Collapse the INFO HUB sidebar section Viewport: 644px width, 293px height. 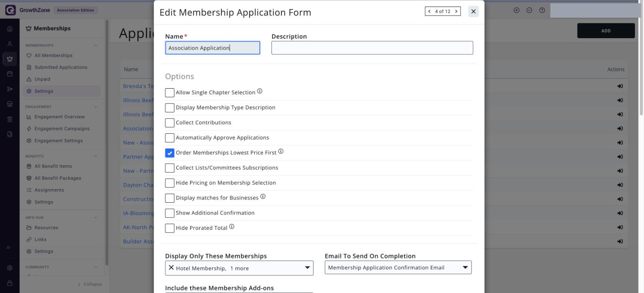point(96,217)
